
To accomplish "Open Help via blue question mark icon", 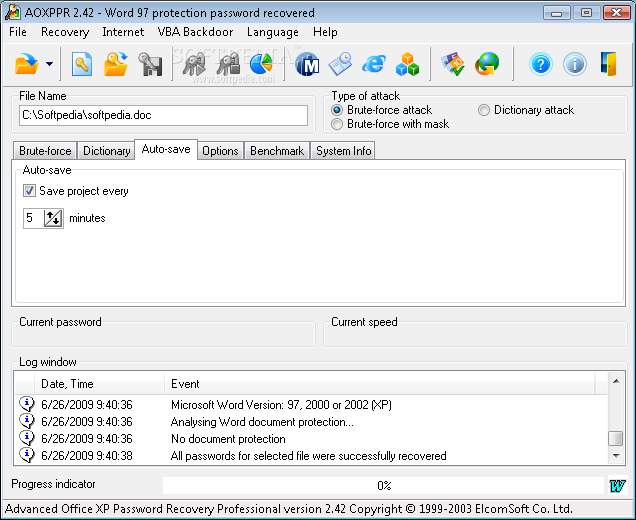I will 540,64.
